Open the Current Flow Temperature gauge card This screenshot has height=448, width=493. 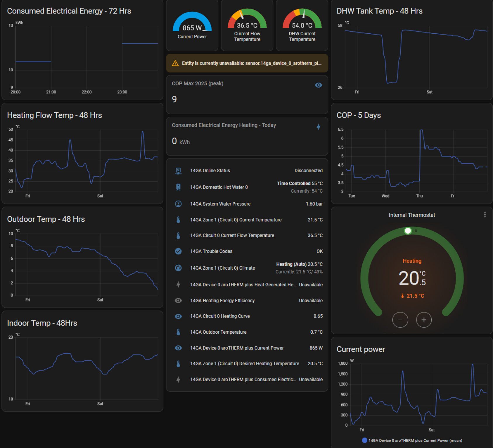247,26
